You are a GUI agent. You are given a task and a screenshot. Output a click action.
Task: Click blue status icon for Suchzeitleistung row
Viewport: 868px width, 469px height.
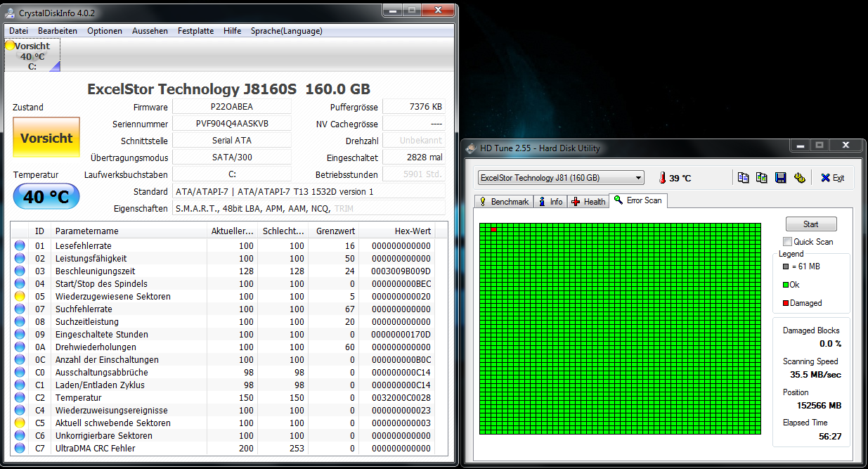pyautogui.click(x=20, y=322)
